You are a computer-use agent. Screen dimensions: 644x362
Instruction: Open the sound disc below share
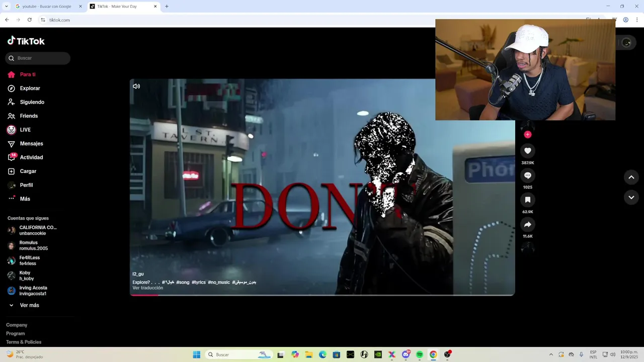pos(528,247)
